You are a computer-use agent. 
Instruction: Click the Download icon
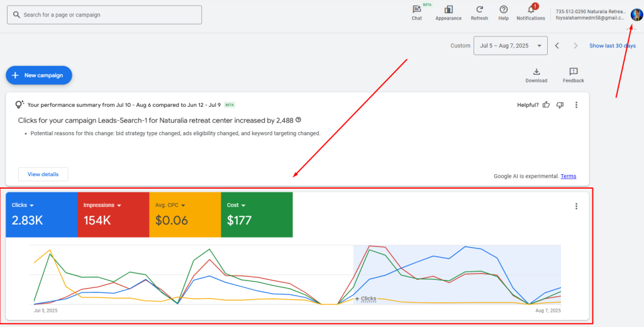(536, 72)
